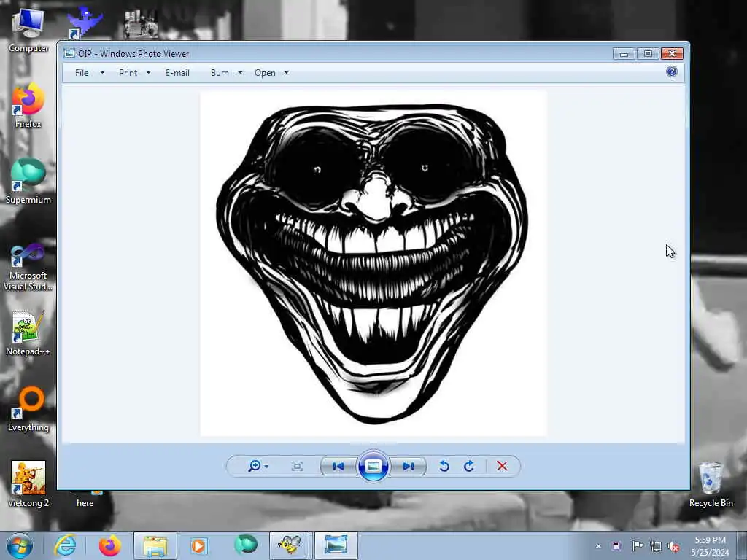Viewport: 747px width, 560px height.
Task: Select the Supermium desktop shortcut
Action: (28, 182)
